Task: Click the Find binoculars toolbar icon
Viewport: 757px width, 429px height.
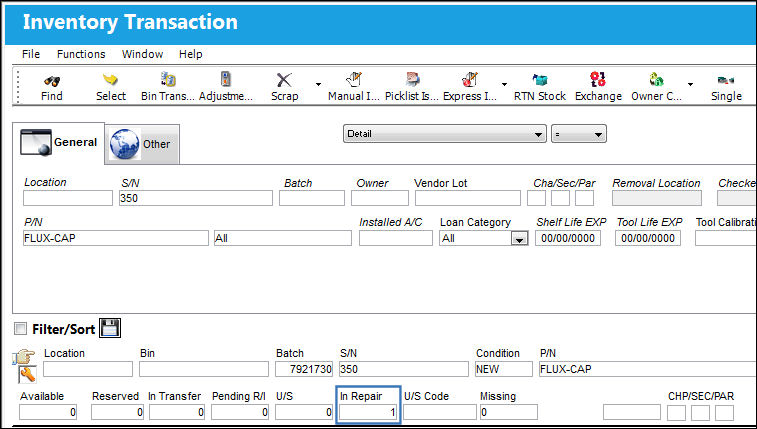Action: [x=52, y=80]
